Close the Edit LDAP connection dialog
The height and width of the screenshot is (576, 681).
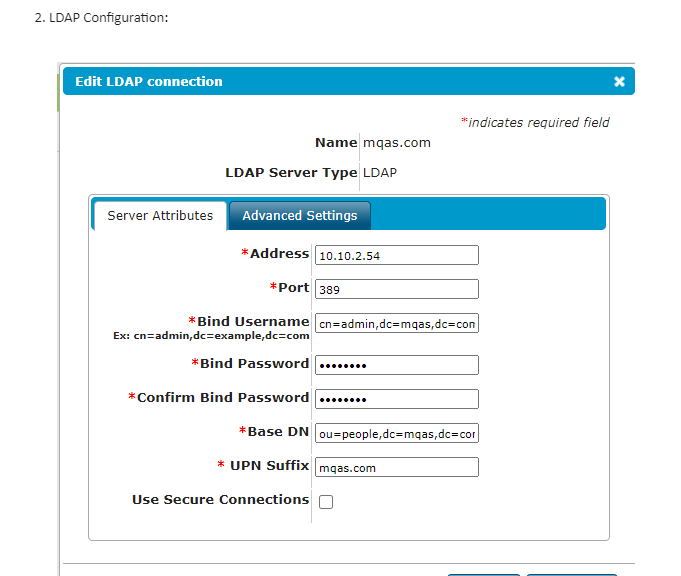coord(619,81)
